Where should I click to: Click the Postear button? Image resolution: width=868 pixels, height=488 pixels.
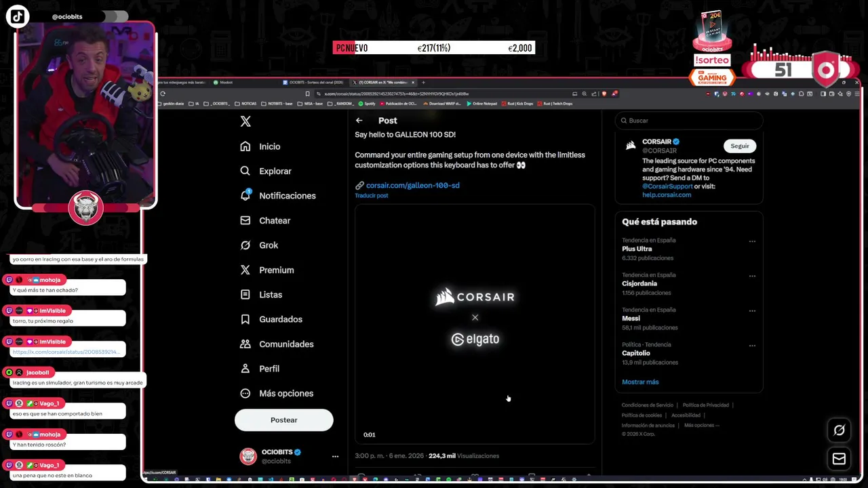283,420
